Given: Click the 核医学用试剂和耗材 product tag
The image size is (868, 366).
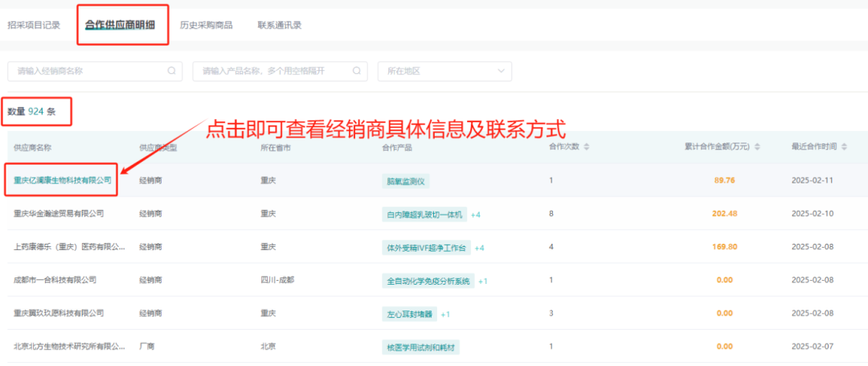Looking at the screenshot, I should point(420,347).
